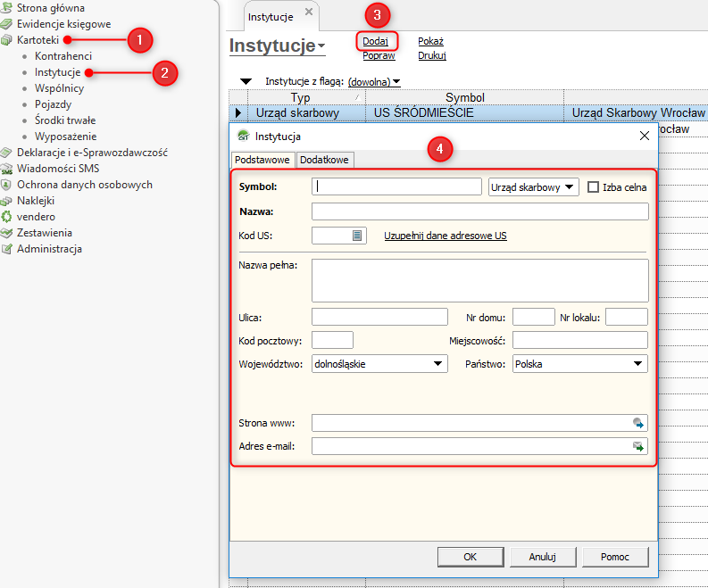Click the Anuluj button
The height and width of the screenshot is (588, 708).
(x=542, y=556)
